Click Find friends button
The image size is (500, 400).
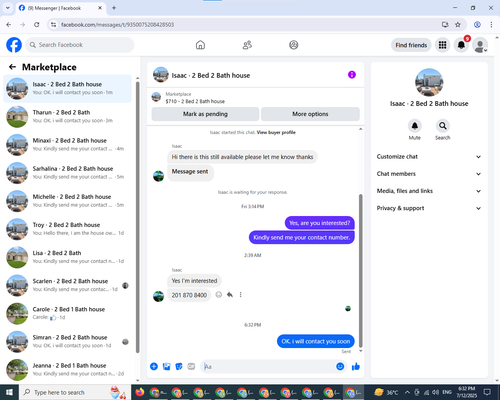tap(411, 45)
